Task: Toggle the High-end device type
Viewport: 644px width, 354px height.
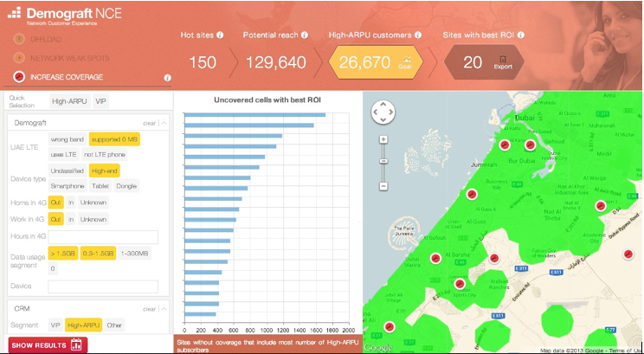Action: 105,171
